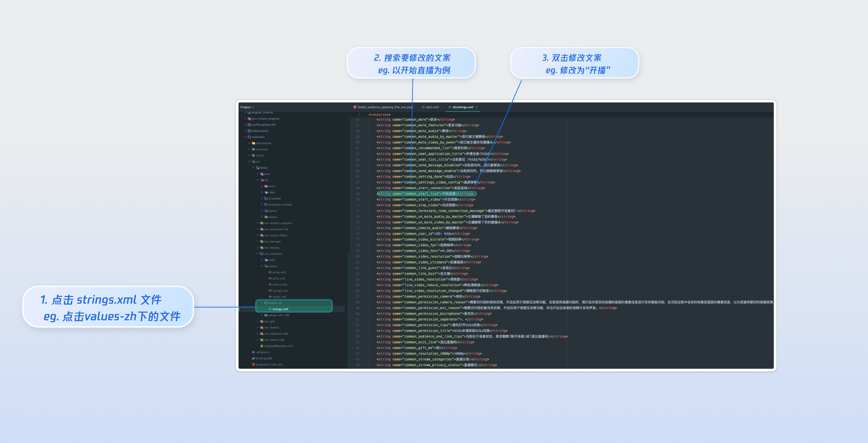Click the proguard-rules.pro file icon
The height and width of the screenshot is (443, 868).
(253, 364)
